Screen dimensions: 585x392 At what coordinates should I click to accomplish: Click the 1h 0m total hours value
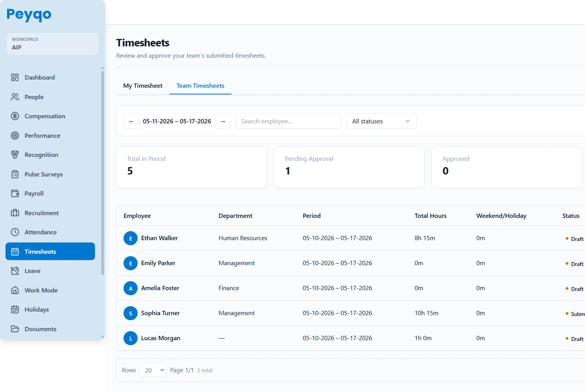click(x=423, y=338)
